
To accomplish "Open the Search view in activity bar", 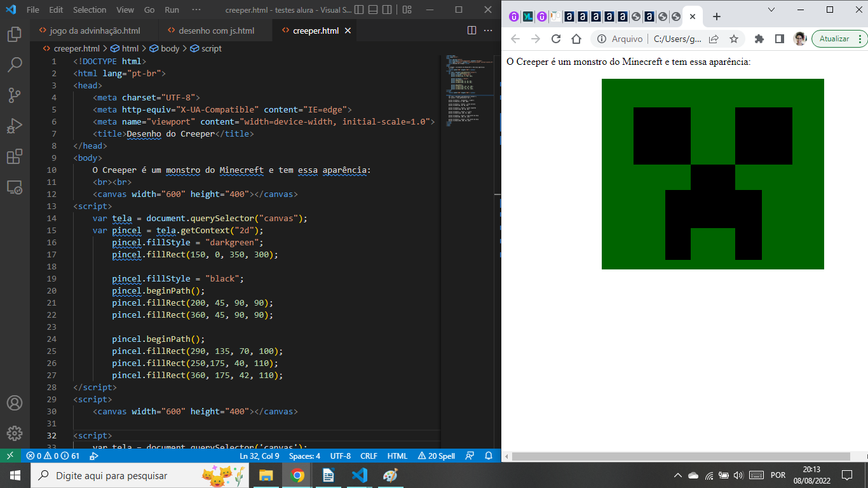I will (x=15, y=65).
